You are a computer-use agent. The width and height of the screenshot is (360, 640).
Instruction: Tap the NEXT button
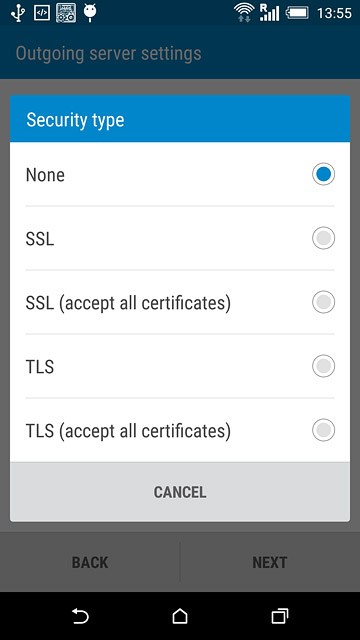[x=270, y=562]
